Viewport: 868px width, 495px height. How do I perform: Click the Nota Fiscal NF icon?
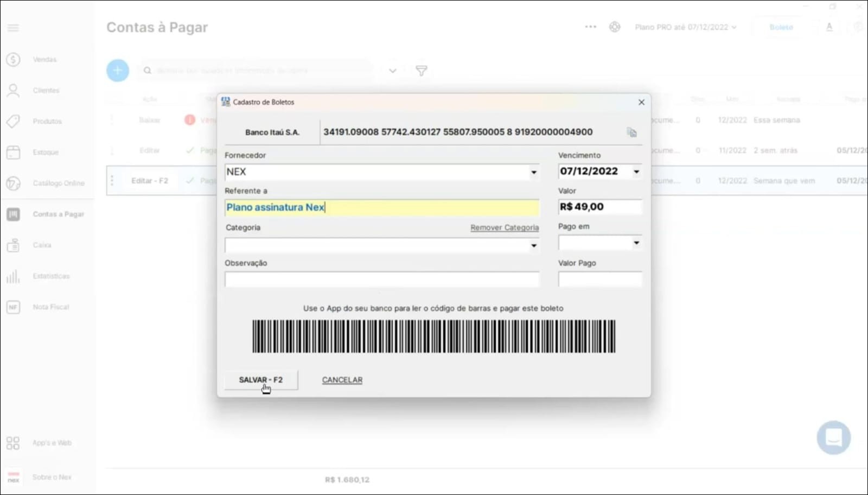13,307
